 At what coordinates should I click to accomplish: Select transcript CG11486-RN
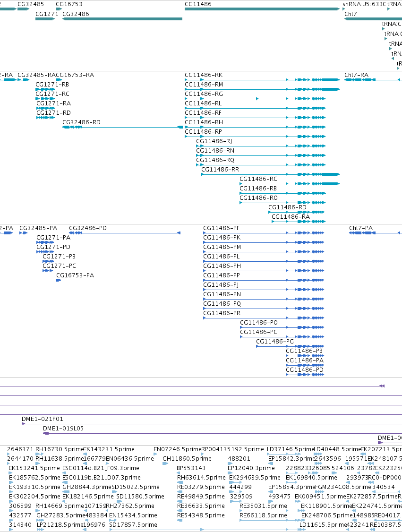tap(215, 151)
